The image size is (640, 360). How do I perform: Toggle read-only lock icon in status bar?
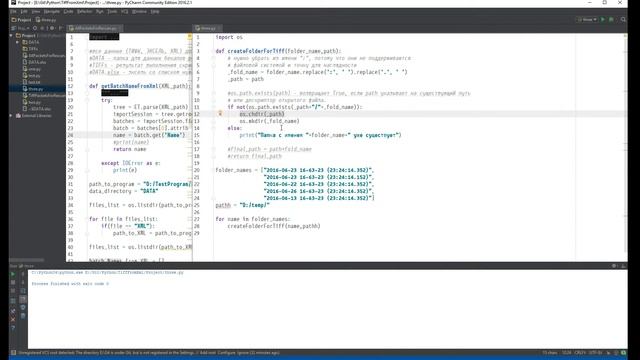click(608, 353)
